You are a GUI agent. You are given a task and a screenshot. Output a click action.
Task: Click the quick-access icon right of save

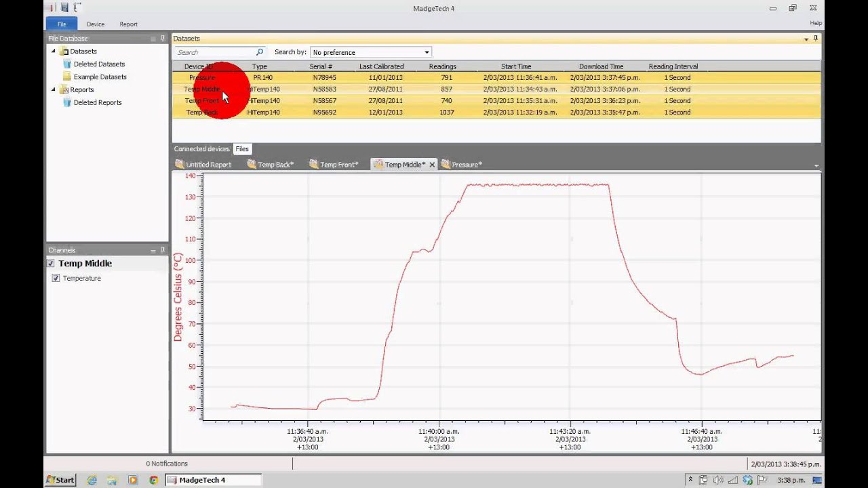click(77, 7)
